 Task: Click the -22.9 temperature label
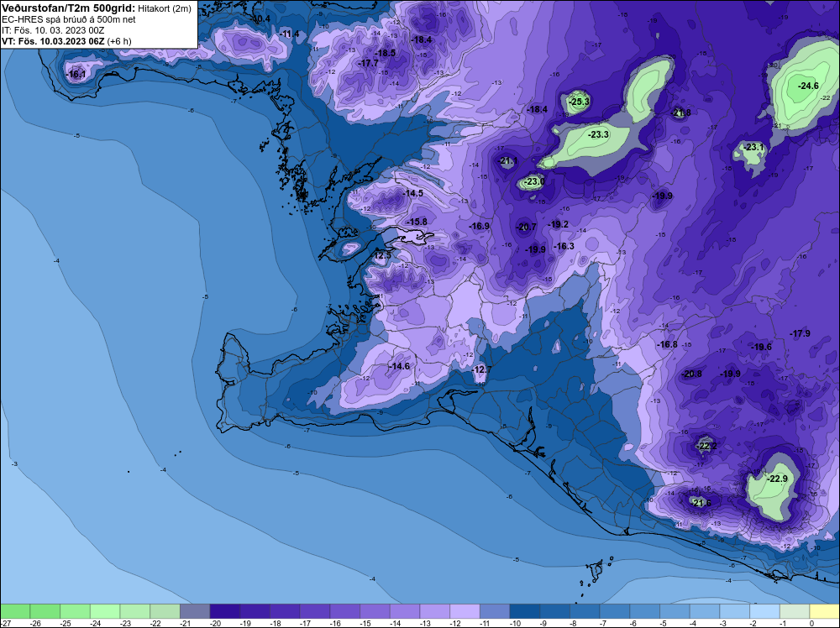[x=777, y=479]
